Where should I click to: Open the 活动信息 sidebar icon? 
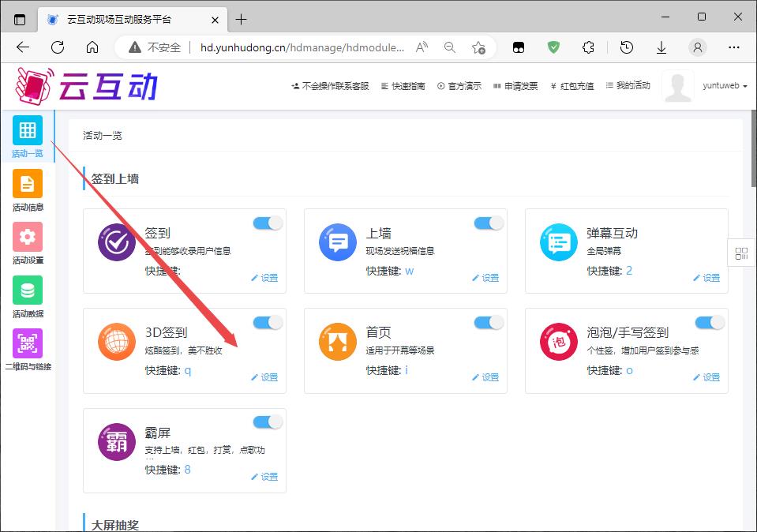pos(28,183)
